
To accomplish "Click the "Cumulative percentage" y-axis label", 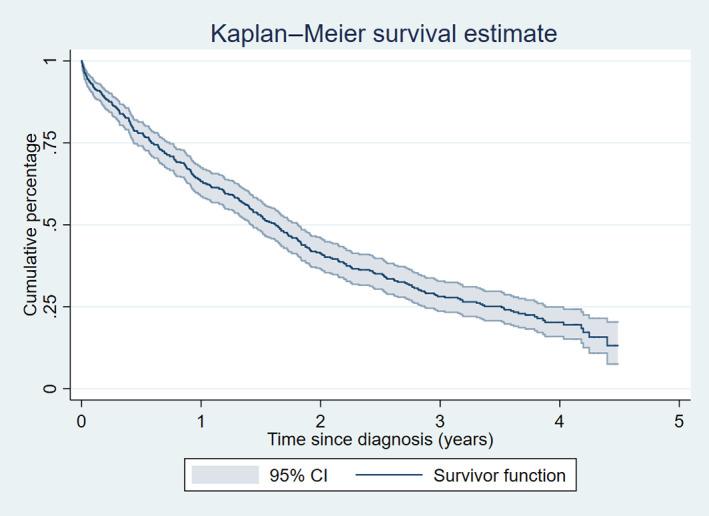I will (31, 224).
